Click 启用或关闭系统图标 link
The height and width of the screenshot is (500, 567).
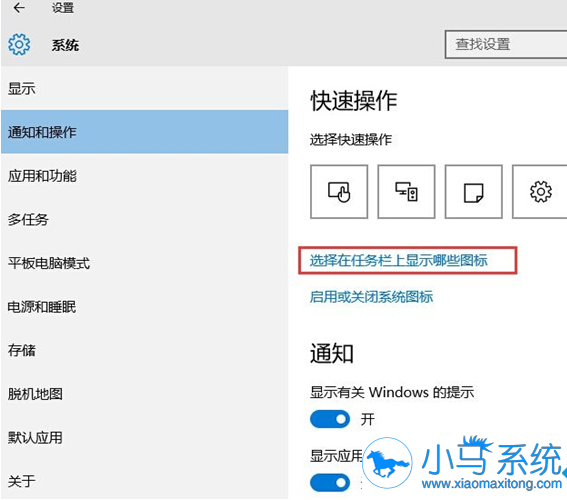[371, 297]
